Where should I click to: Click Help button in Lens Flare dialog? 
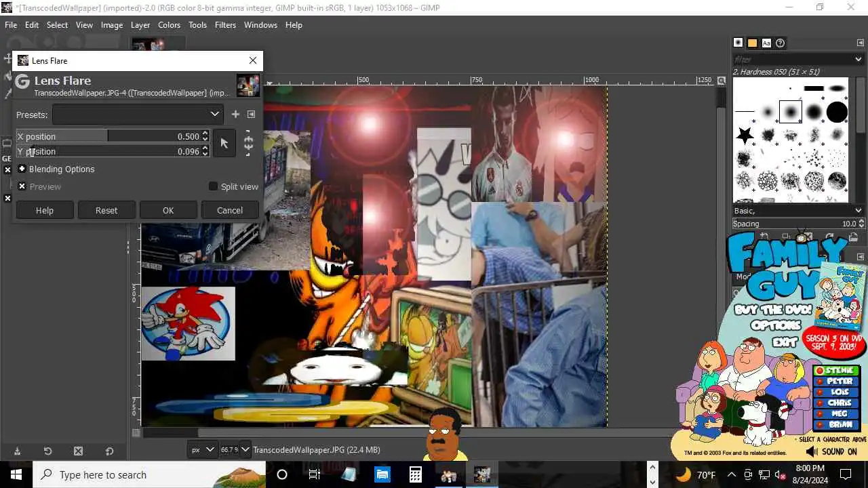coord(45,210)
